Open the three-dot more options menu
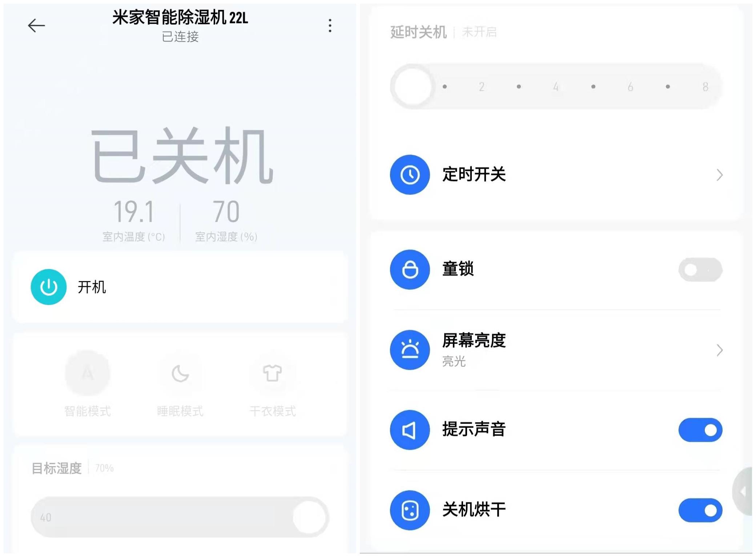 click(x=330, y=25)
